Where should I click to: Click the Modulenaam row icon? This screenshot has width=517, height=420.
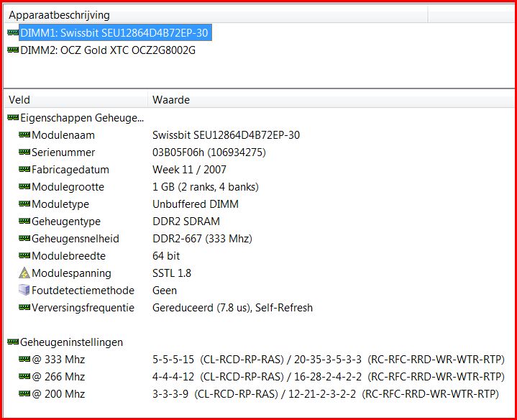[24, 134]
